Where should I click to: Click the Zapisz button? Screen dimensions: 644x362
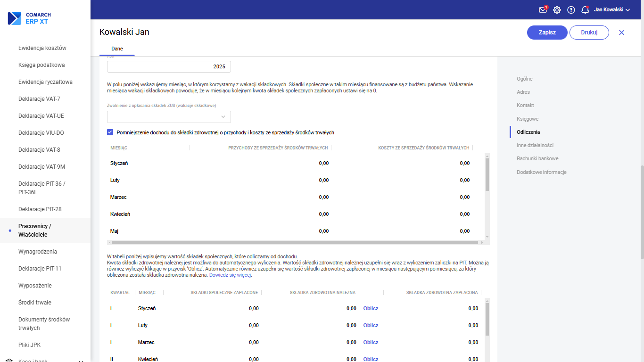coord(547,33)
